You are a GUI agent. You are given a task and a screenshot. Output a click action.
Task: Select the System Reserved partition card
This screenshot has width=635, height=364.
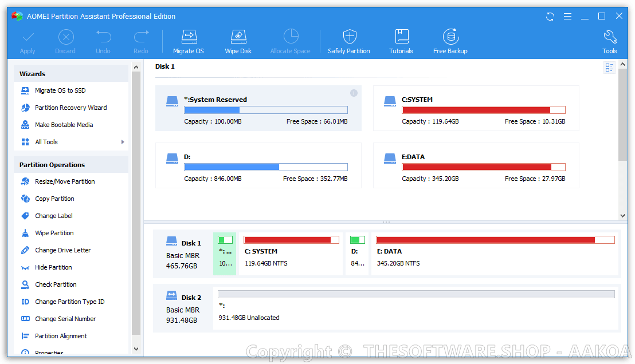point(258,108)
